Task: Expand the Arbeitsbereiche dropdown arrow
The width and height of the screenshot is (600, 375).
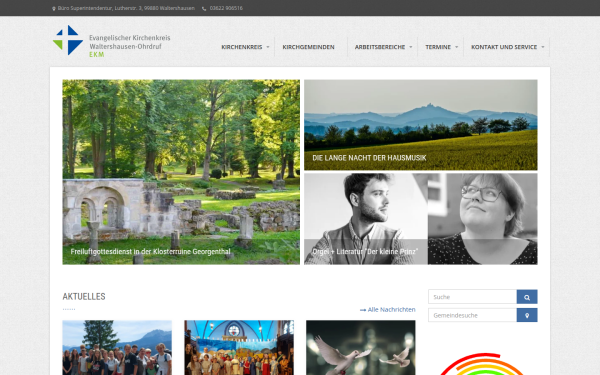Action: point(411,47)
